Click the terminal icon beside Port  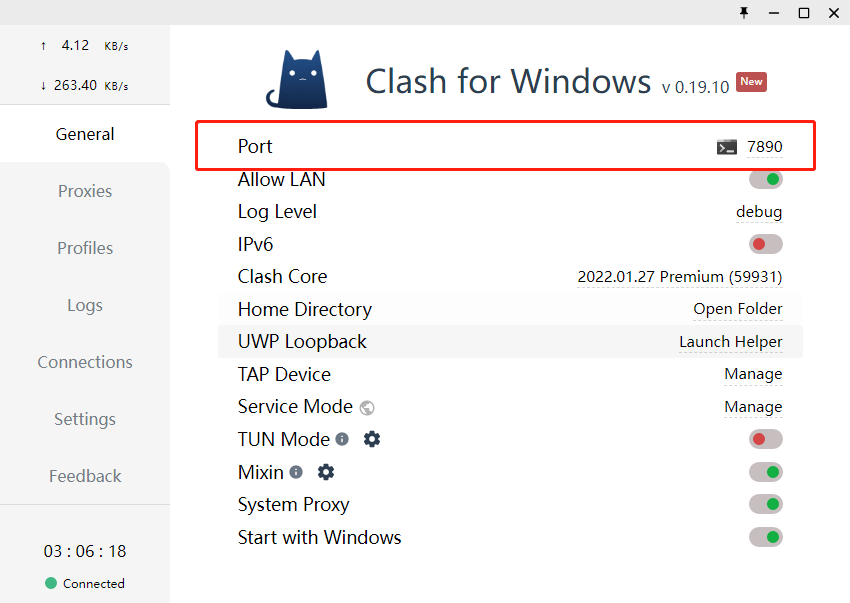[x=727, y=147]
